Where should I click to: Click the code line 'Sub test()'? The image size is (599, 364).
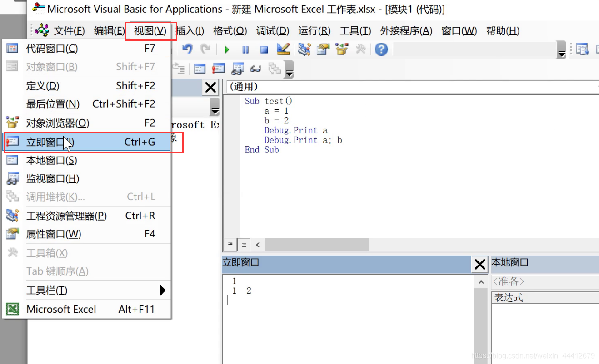pos(268,101)
